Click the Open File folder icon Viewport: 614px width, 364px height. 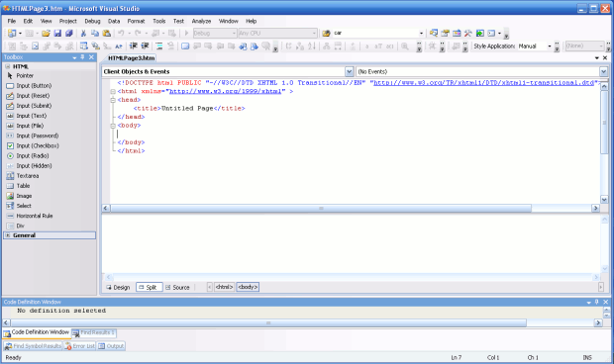[x=46, y=34]
